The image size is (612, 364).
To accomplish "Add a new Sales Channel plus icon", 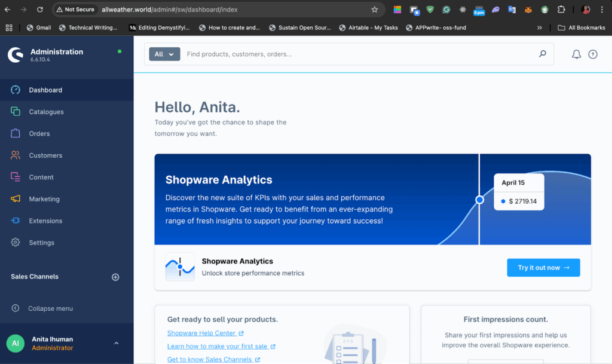I will pos(115,277).
